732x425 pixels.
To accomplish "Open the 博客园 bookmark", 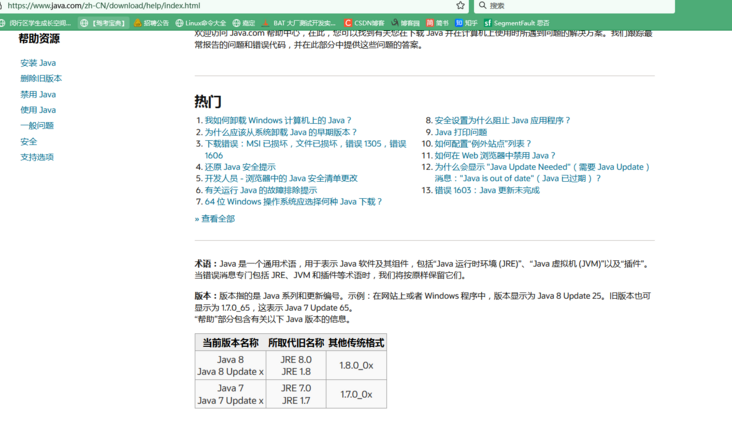I will tap(406, 23).
